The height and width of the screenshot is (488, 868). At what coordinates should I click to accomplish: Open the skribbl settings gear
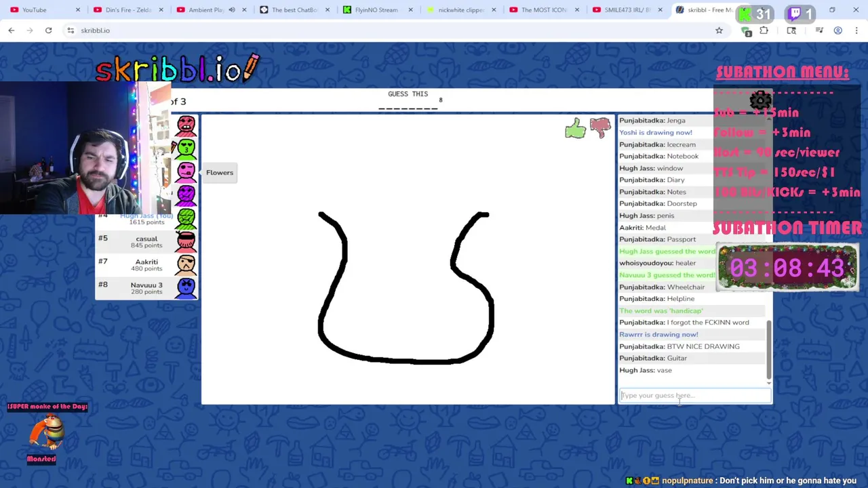pos(760,101)
